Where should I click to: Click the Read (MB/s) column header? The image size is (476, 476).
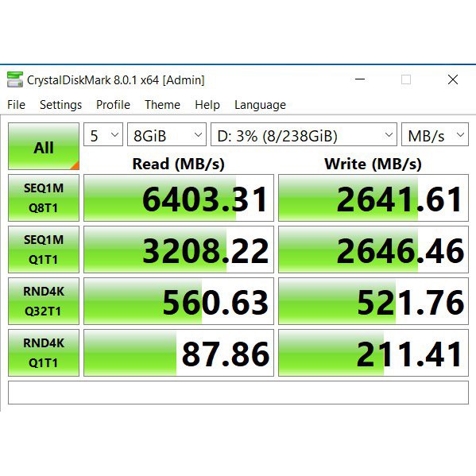[x=179, y=164]
